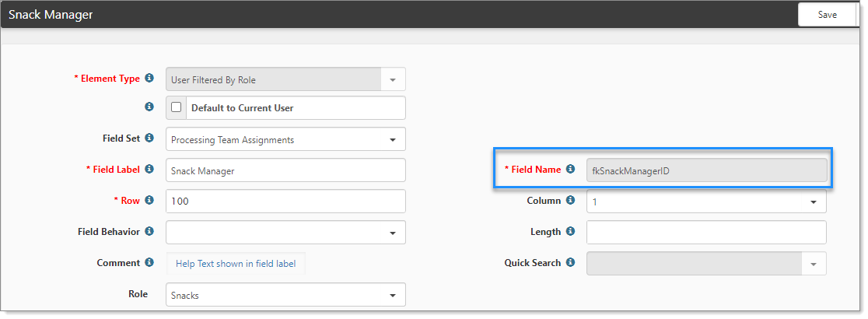The width and height of the screenshot is (868, 319).
Task: Show info icon for Column
Action: click(570, 200)
